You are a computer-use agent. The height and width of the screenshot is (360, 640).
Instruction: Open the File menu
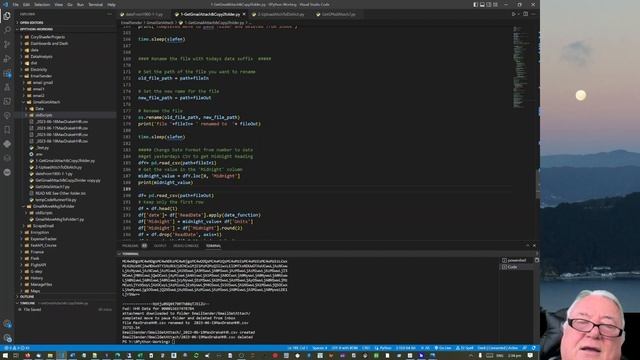[x=16, y=4]
